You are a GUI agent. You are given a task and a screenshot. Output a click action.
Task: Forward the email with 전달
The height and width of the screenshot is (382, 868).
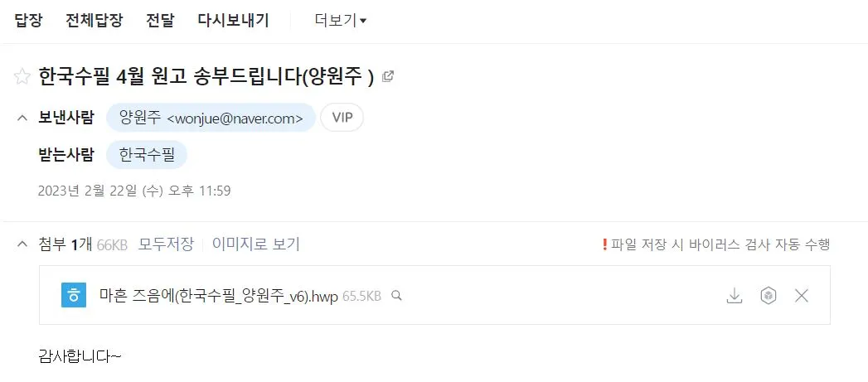(x=160, y=21)
